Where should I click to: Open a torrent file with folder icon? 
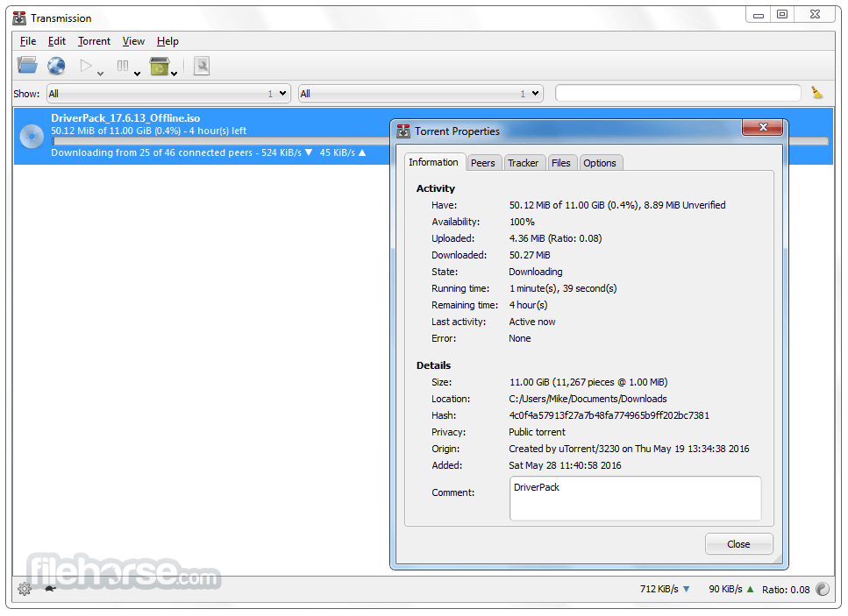(27, 66)
